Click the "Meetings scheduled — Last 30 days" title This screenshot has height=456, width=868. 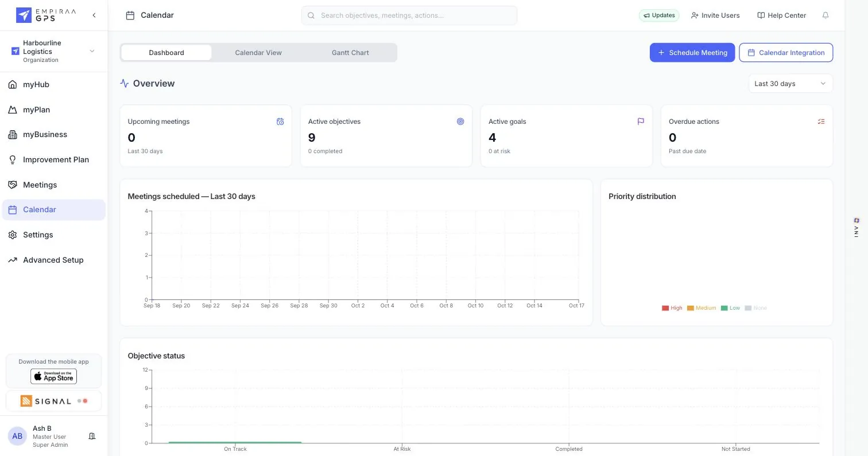(x=191, y=196)
